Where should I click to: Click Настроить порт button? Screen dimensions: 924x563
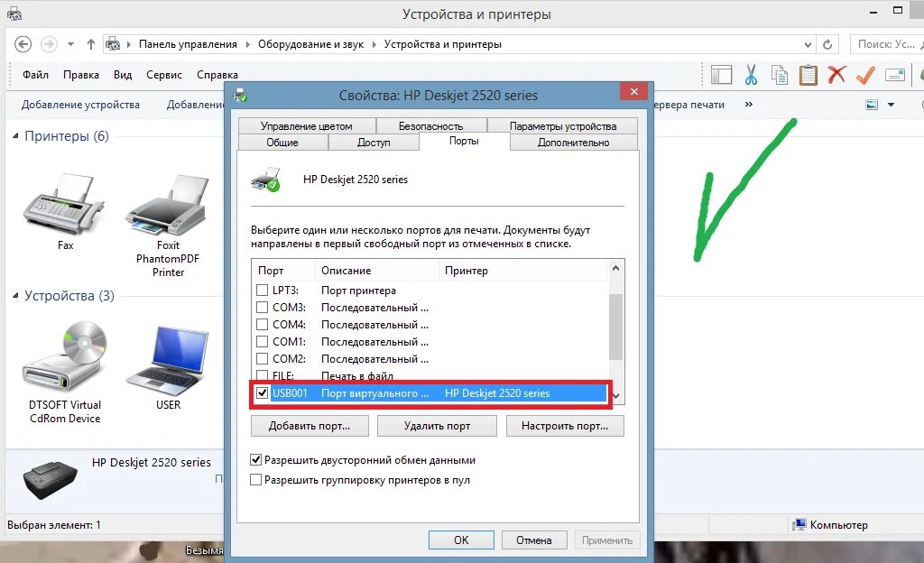coord(565,426)
